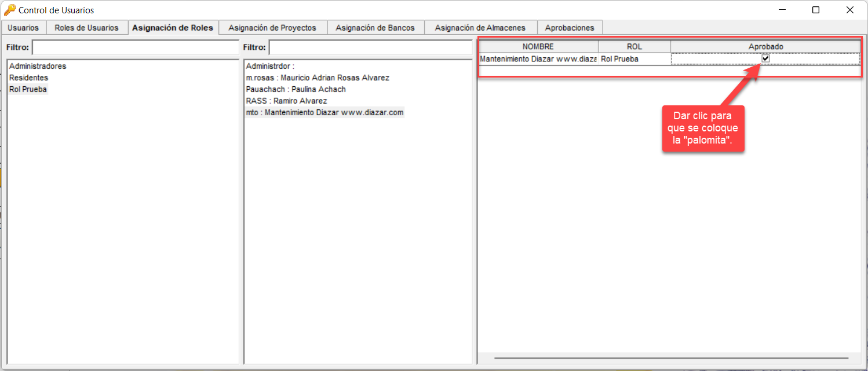Click the NOMBRE column header
The width and height of the screenshot is (868, 371).
538,46
